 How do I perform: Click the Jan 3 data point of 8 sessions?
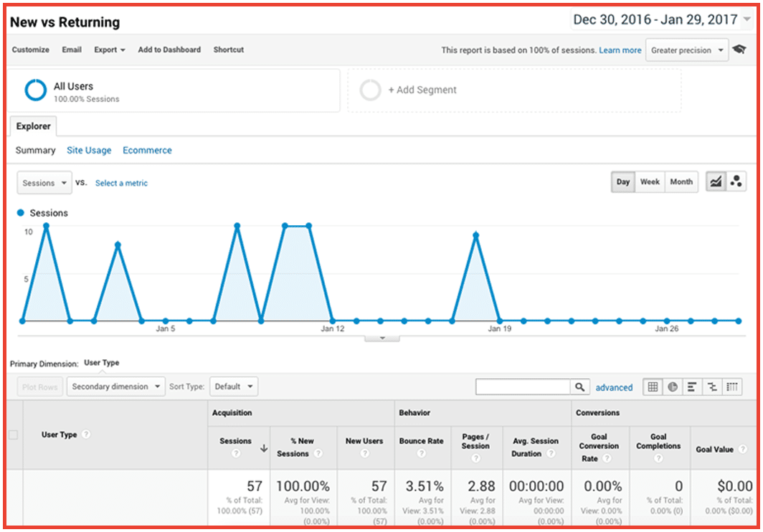pyautogui.click(x=118, y=244)
